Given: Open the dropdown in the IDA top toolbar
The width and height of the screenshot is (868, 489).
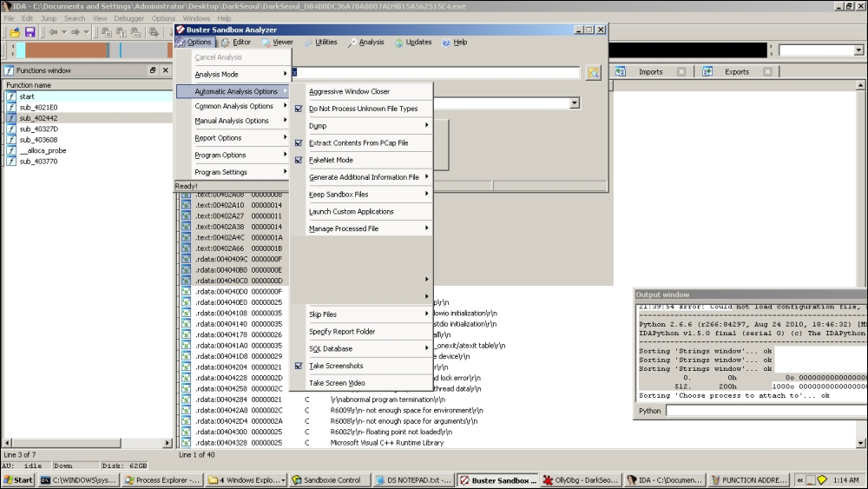Looking at the screenshot, I should (x=858, y=50).
